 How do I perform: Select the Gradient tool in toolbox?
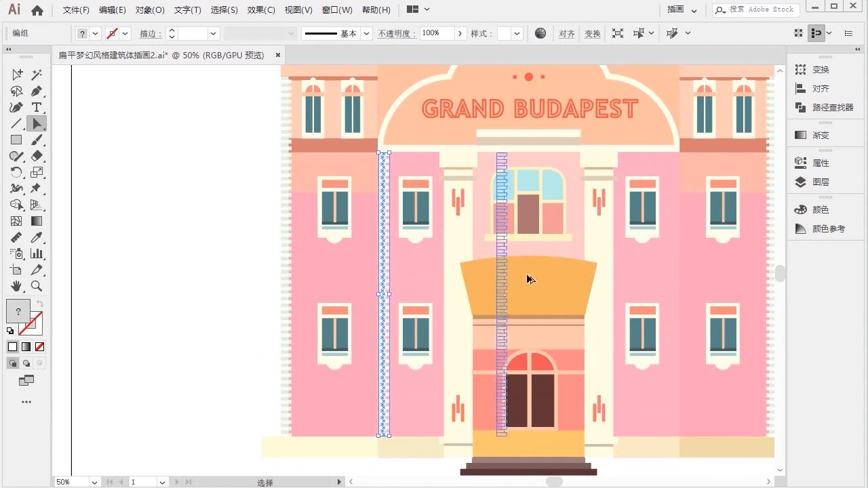point(37,221)
